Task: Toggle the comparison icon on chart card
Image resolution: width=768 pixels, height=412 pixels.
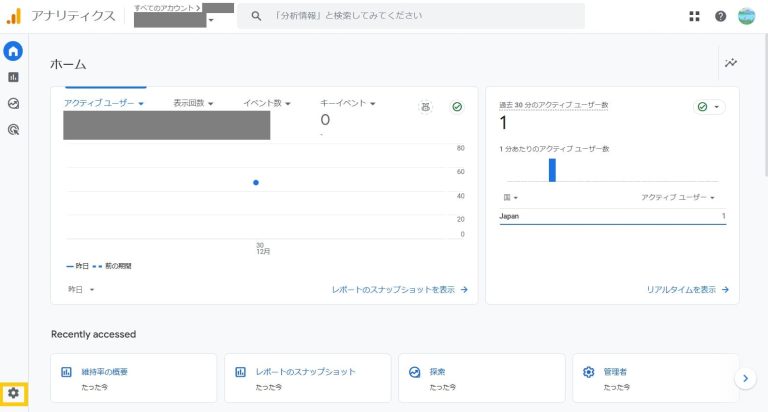Action: pyautogui.click(x=425, y=107)
